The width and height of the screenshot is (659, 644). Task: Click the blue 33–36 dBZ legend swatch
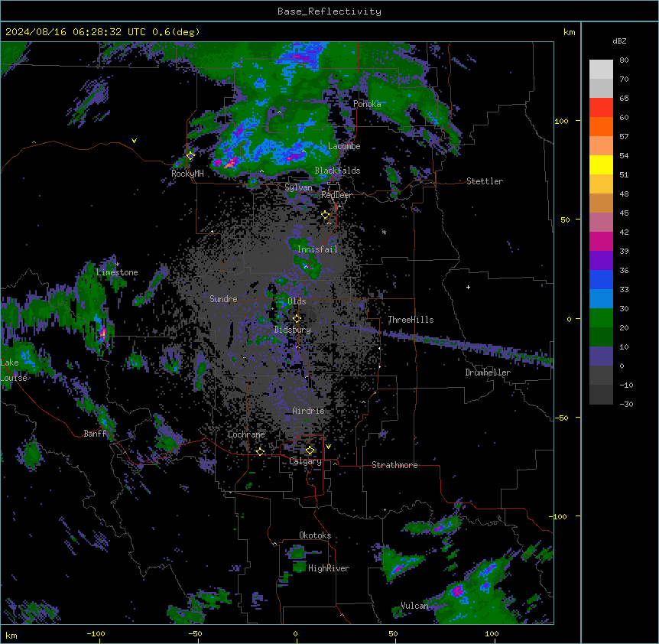pos(601,279)
